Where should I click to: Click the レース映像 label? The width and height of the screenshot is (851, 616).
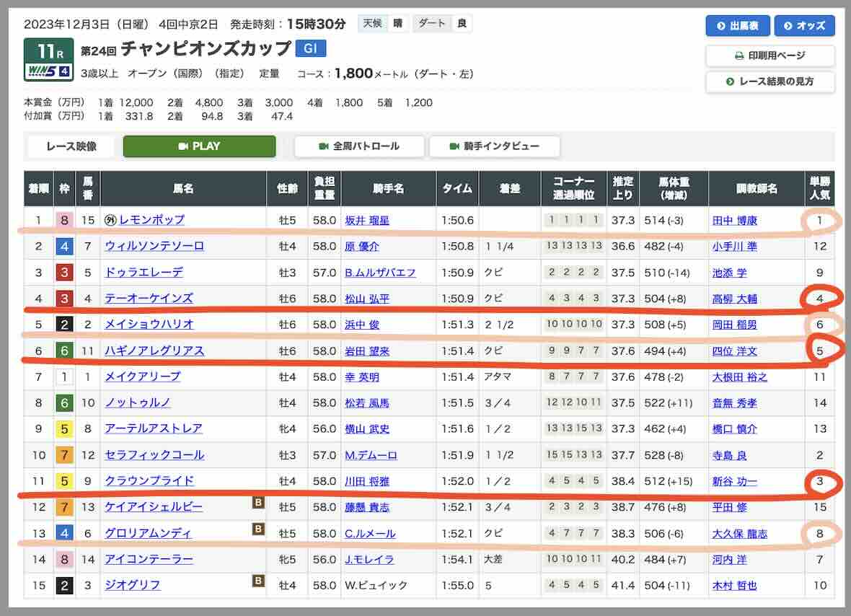click(x=71, y=146)
